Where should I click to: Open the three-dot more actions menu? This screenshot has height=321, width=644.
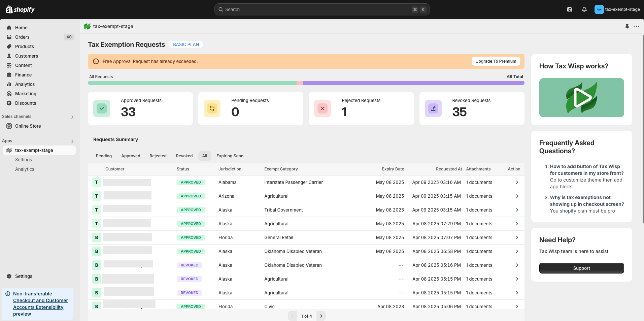pyautogui.click(x=637, y=26)
